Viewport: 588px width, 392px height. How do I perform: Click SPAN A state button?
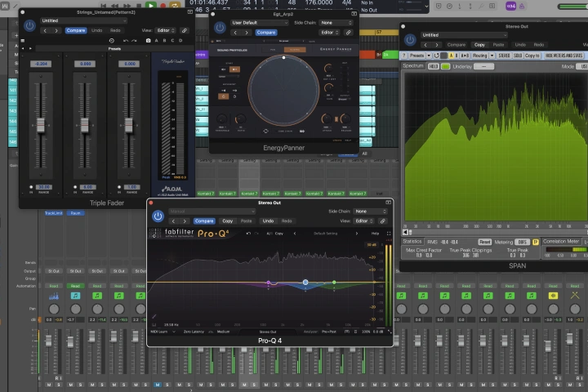point(451,56)
